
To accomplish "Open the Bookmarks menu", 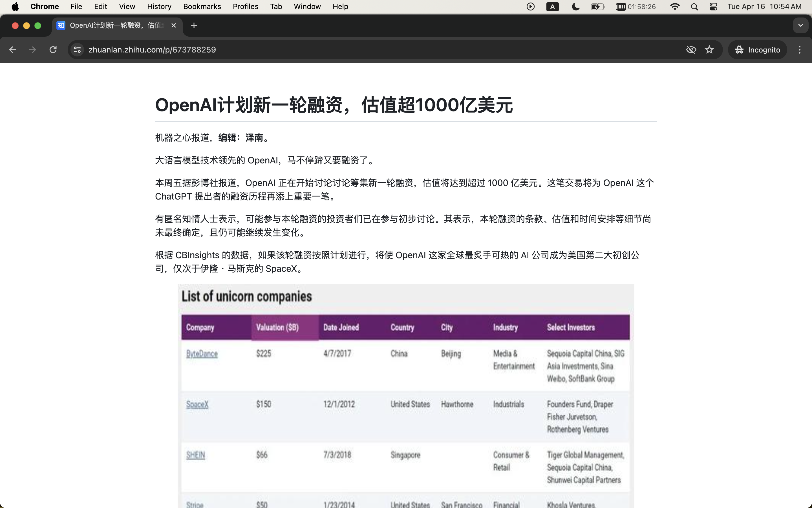I will tap(202, 7).
